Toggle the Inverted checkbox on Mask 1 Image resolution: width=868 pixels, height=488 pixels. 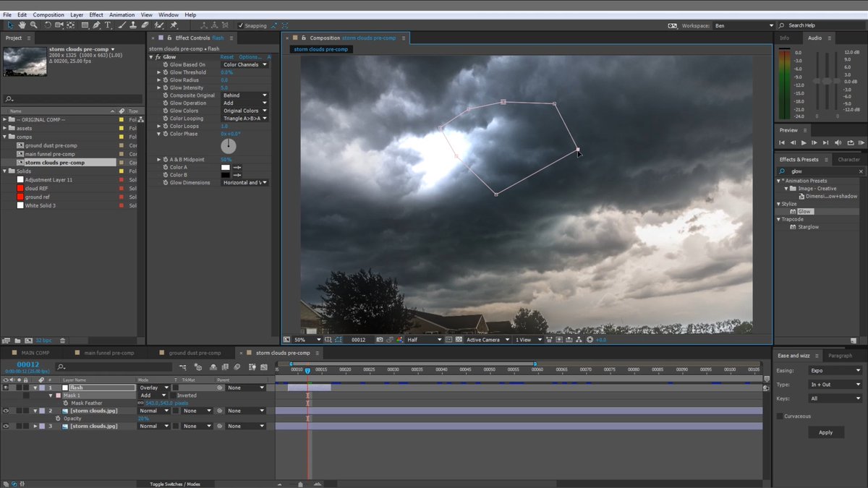click(x=174, y=395)
